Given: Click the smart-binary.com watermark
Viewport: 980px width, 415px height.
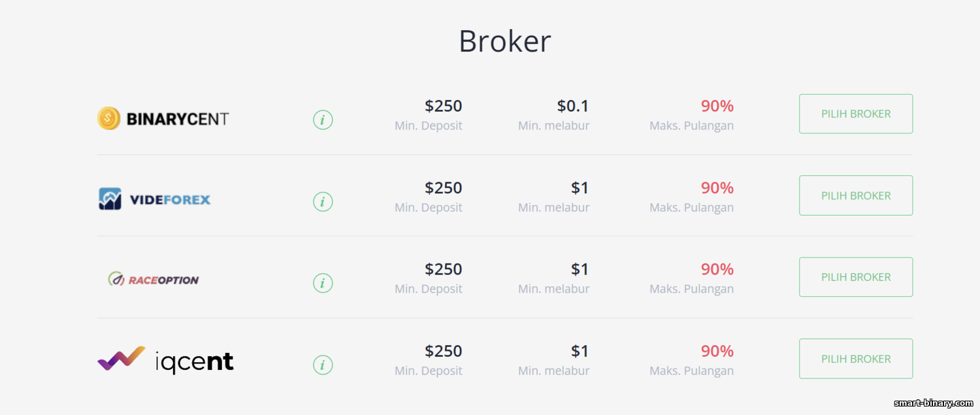Looking at the screenshot, I should tap(934, 403).
